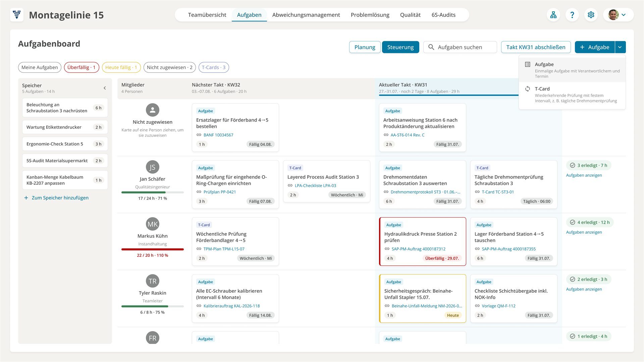Image resolution: width=644 pixels, height=362 pixels.
Task: Open the help question mark icon
Action: tap(572, 15)
